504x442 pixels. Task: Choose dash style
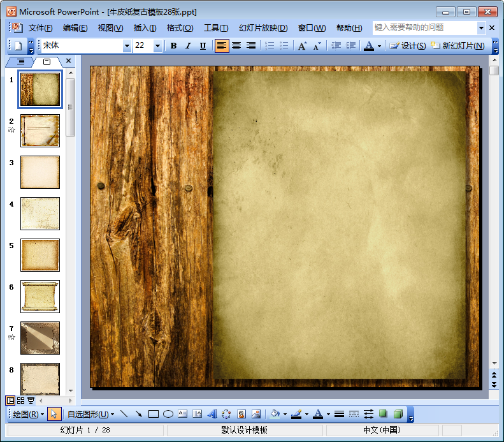(354, 415)
